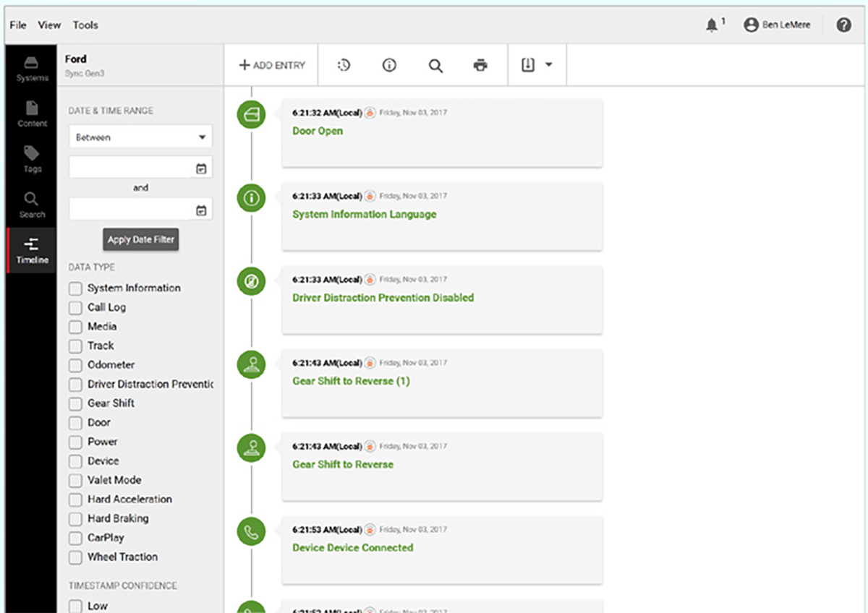Open the notifications bell
The height and width of the screenshot is (613, 868).
click(712, 25)
